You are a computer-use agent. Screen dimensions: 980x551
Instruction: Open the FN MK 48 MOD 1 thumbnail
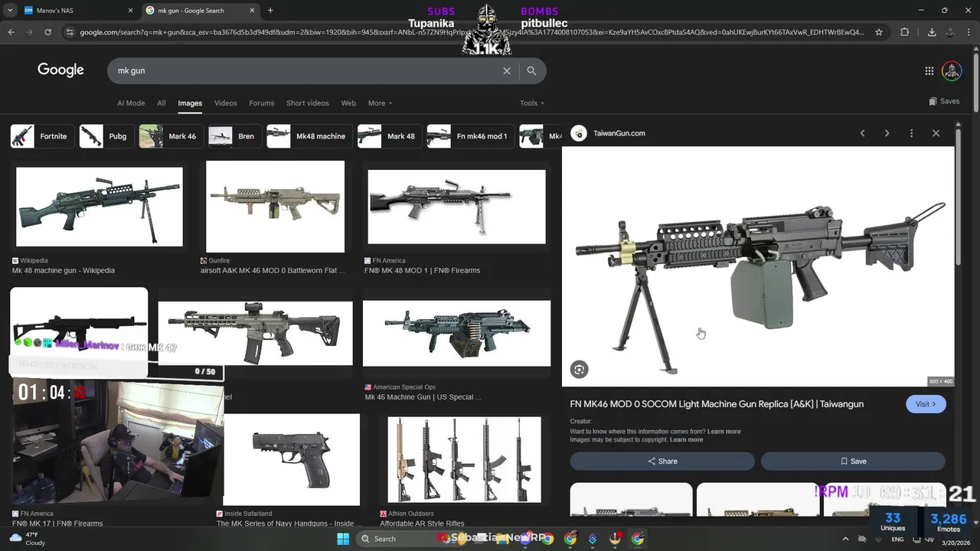(x=456, y=207)
